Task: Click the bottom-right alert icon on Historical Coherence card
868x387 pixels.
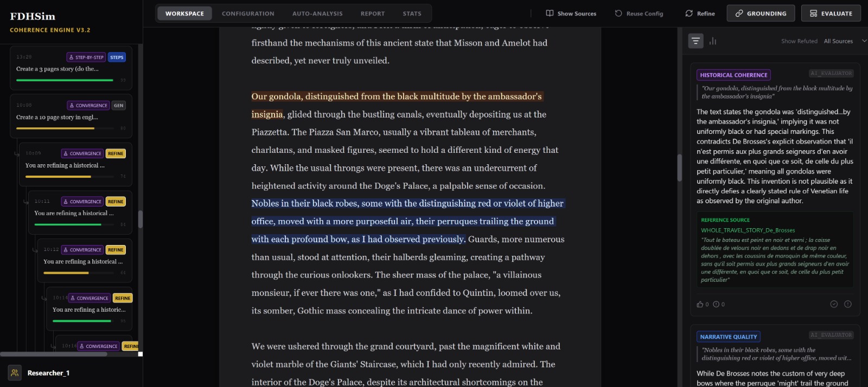Action: click(848, 304)
